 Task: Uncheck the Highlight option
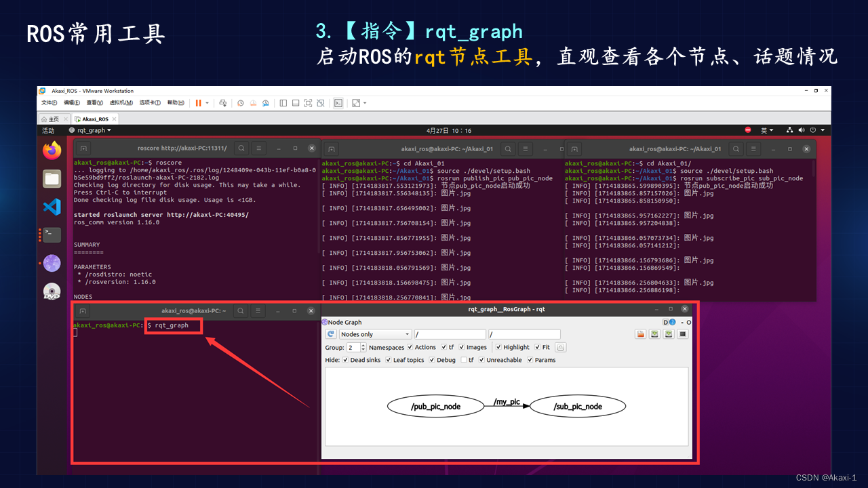tap(498, 347)
